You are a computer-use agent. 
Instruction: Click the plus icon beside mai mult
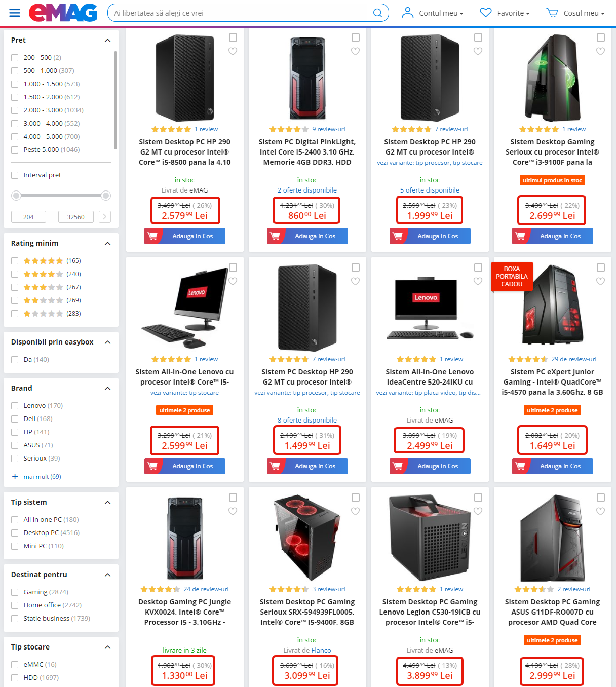[x=15, y=477]
